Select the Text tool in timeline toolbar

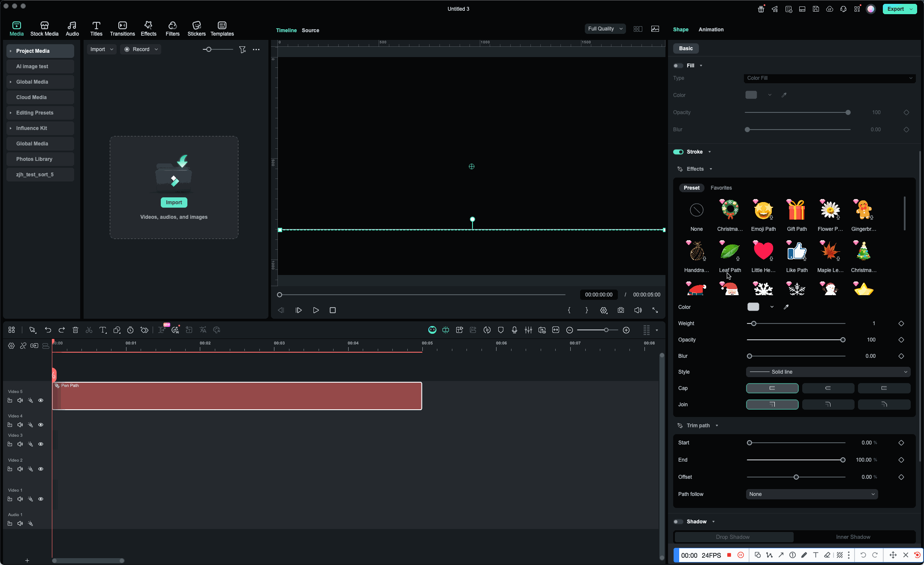pyautogui.click(x=103, y=330)
